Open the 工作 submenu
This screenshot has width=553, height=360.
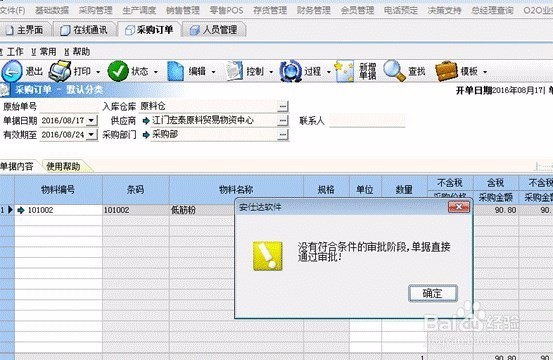coord(12,52)
